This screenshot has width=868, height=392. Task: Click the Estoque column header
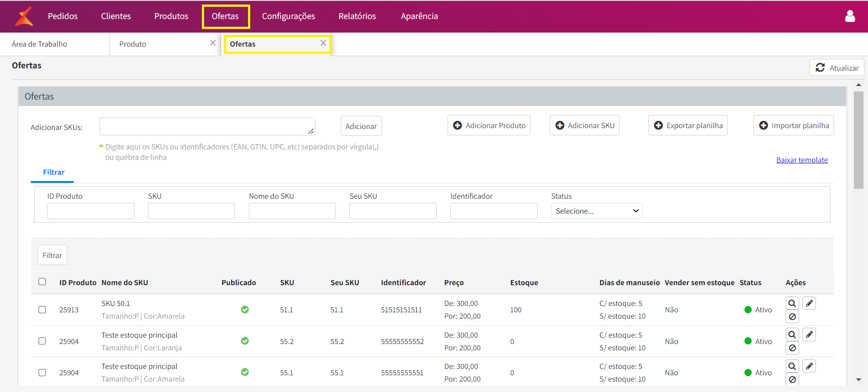524,282
